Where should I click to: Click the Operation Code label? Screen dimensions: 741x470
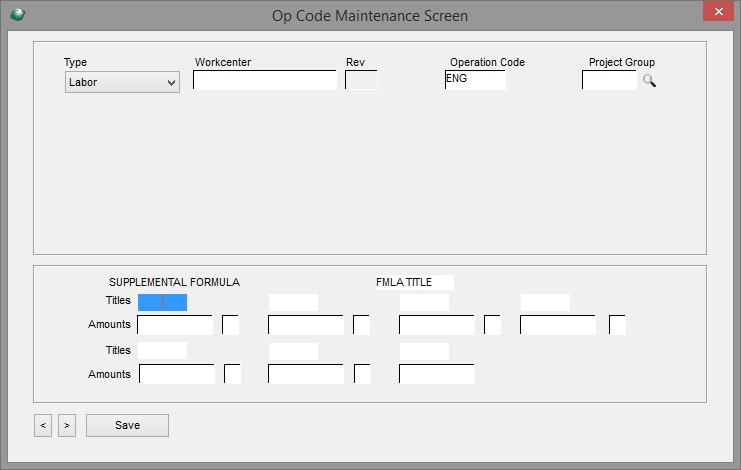(487, 62)
